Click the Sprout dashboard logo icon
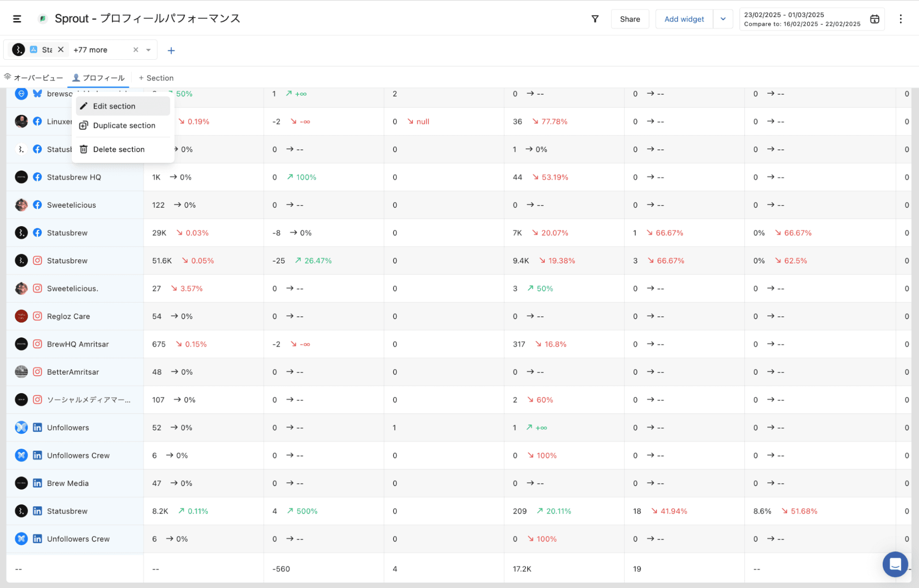919x588 pixels. (43, 19)
